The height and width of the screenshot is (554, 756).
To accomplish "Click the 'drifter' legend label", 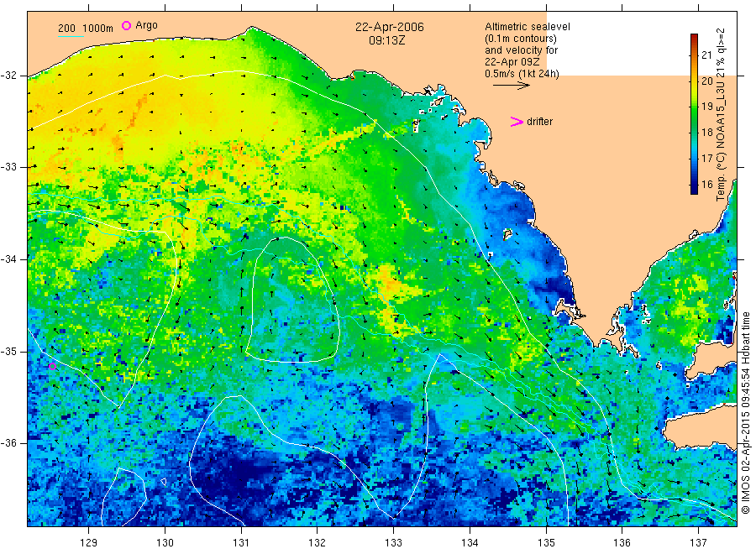I will click(539, 122).
